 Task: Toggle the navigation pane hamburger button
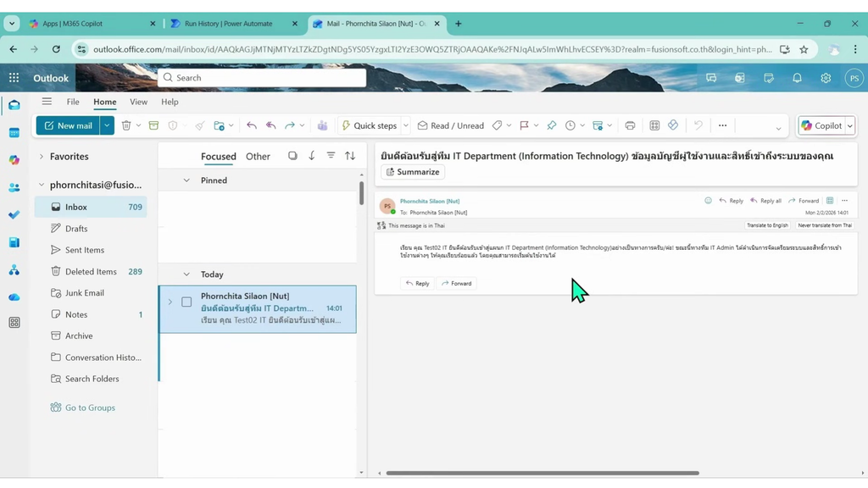47,102
